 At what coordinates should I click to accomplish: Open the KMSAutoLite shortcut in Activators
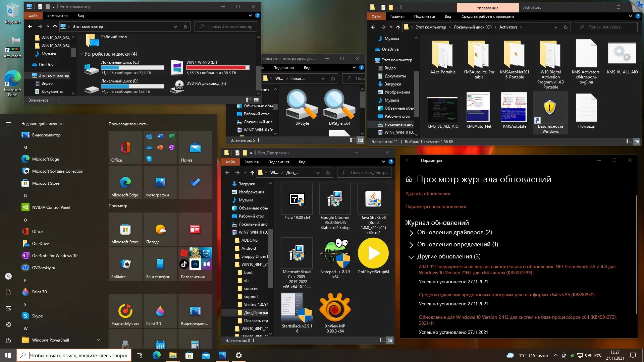[515, 109]
